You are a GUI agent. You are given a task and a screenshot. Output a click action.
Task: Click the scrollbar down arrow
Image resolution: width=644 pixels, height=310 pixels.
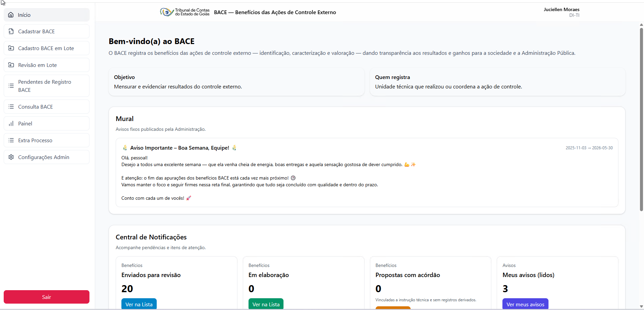(x=641, y=306)
